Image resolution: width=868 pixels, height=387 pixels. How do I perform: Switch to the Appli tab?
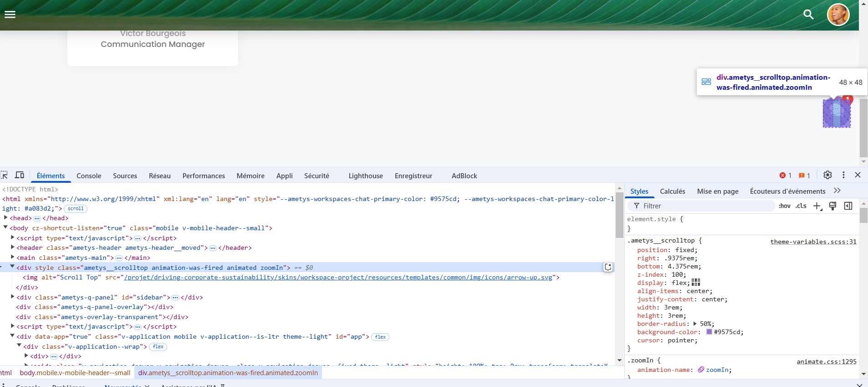[285, 176]
